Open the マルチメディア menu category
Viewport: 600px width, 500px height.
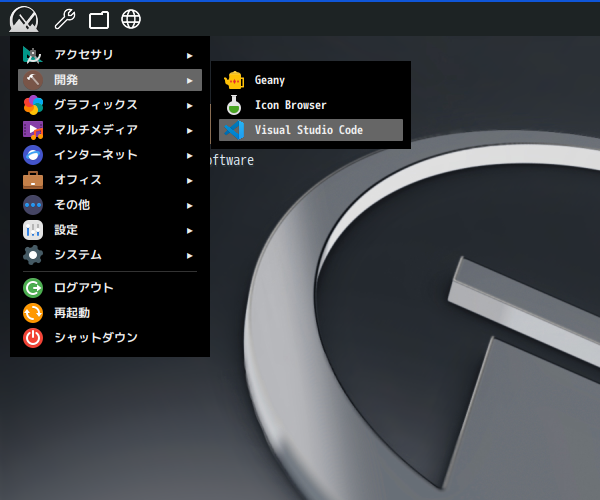pos(96,130)
